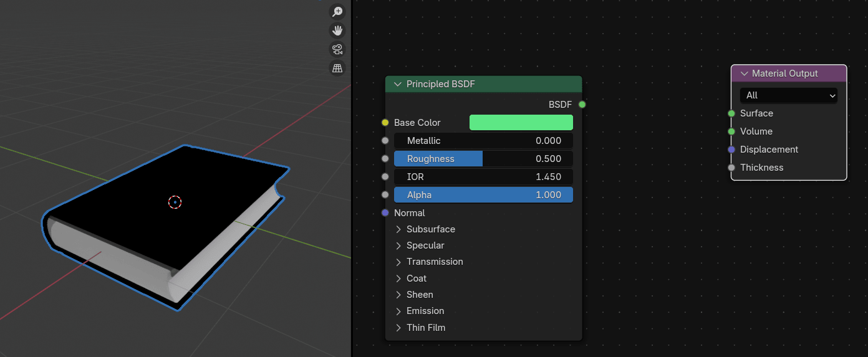This screenshot has width=868, height=357.
Task: Collapse the Principled BSDF node
Action: point(398,84)
